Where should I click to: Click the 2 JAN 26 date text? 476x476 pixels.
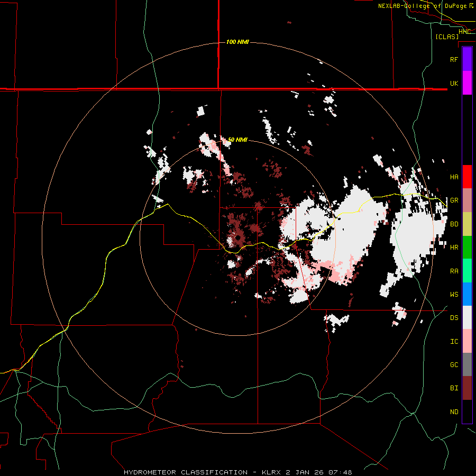coord(305,472)
